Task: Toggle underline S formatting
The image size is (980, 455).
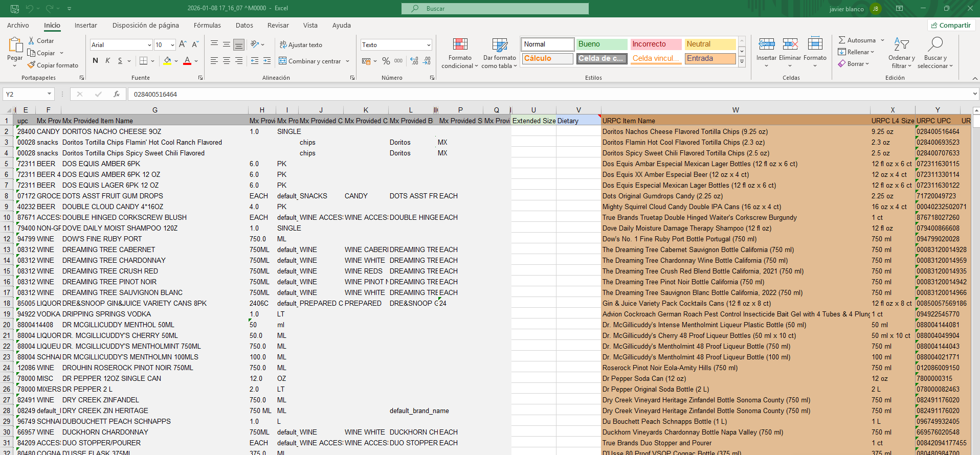Action: 120,61
